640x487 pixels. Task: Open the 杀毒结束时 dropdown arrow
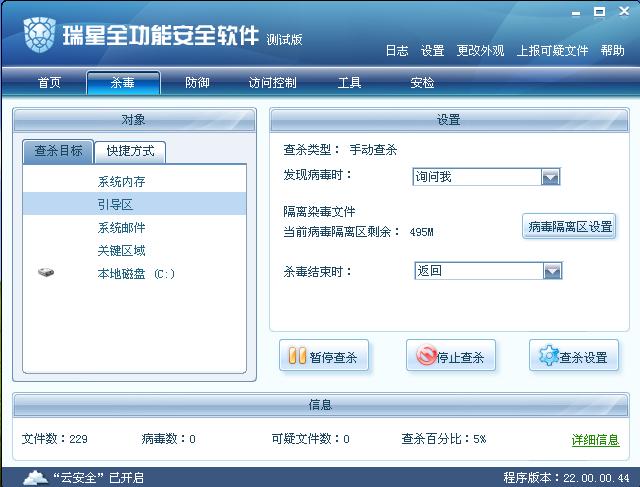pos(553,271)
